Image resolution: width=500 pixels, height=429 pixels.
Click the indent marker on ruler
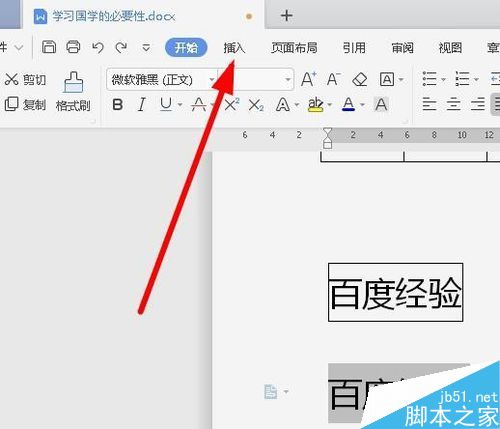coord(328,138)
